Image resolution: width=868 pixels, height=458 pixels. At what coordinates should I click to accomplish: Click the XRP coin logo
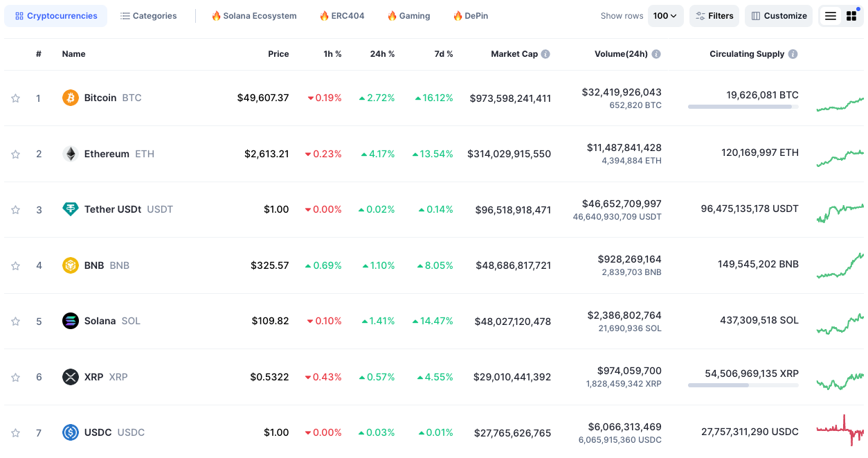point(70,377)
